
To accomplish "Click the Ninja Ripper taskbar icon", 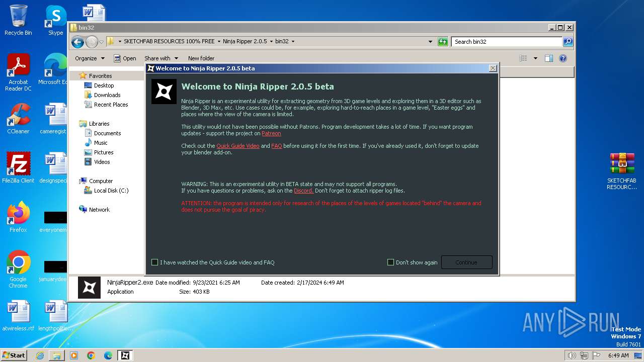I will pyautogui.click(x=125, y=355).
